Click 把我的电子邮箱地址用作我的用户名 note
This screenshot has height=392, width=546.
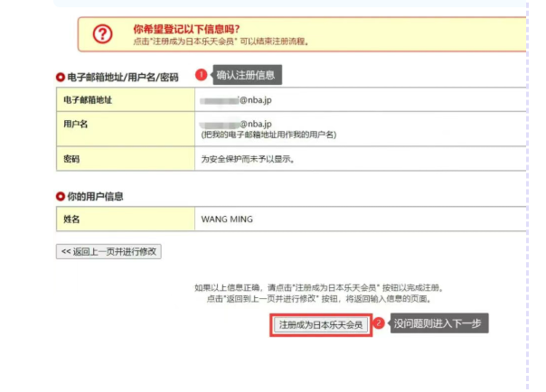(x=268, y=135)
